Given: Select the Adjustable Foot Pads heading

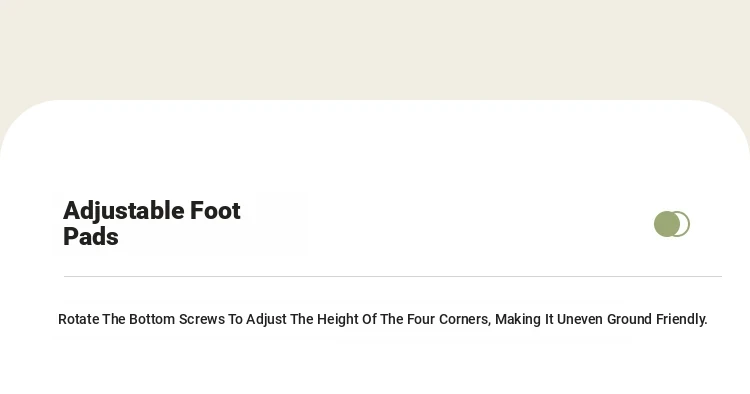Looking at the screenshot, I should pyautogui.click(x=152, y=223).
